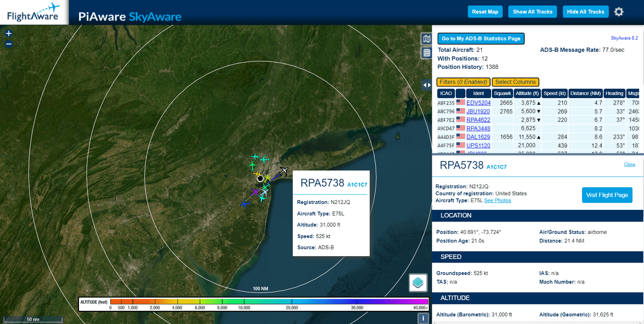Click the US flag in the RPA3448 row
Viewport: 644px width, 324px height.
pyautogui.click(x=460, y=128)
